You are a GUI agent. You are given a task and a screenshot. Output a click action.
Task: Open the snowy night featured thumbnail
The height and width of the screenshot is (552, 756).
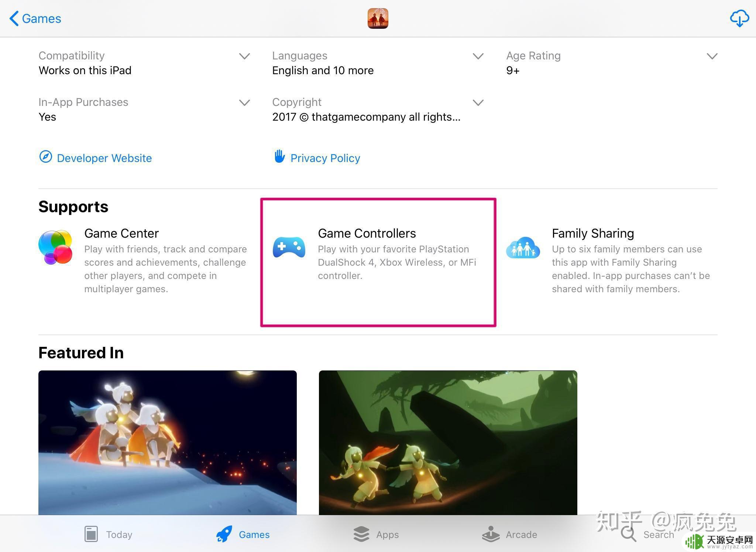168,443
